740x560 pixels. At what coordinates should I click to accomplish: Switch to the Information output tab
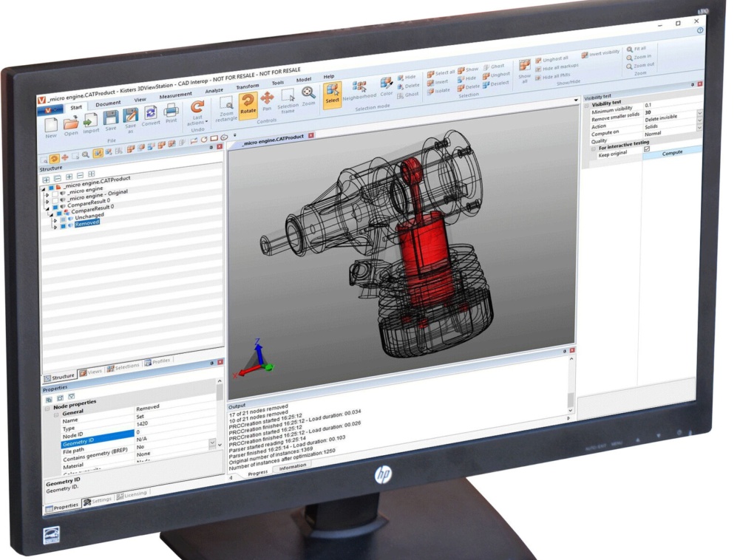(x=292, y=468)
